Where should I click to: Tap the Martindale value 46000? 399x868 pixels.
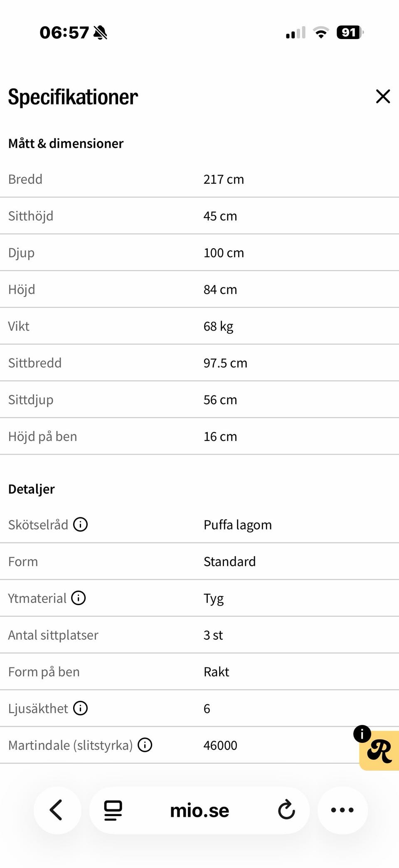220,745
